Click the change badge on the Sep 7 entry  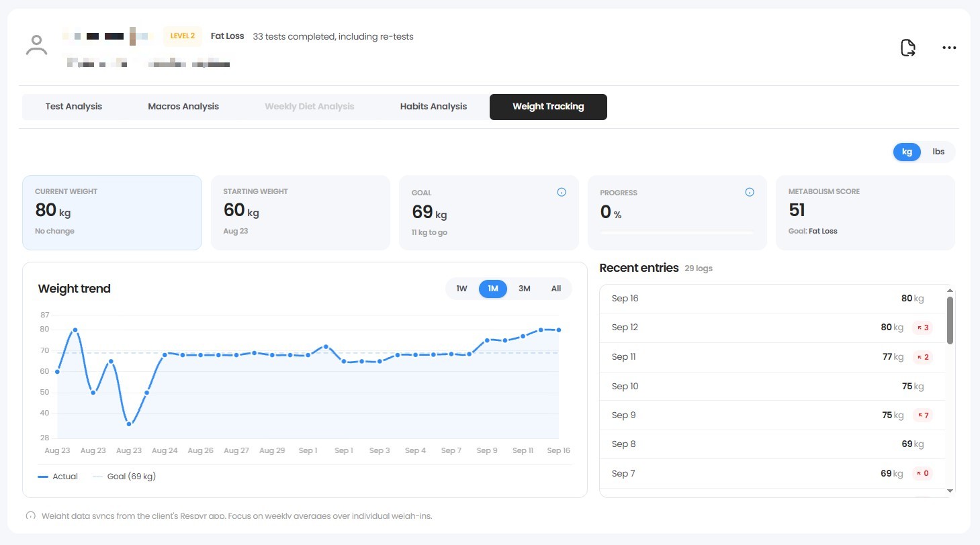[922, 474]
